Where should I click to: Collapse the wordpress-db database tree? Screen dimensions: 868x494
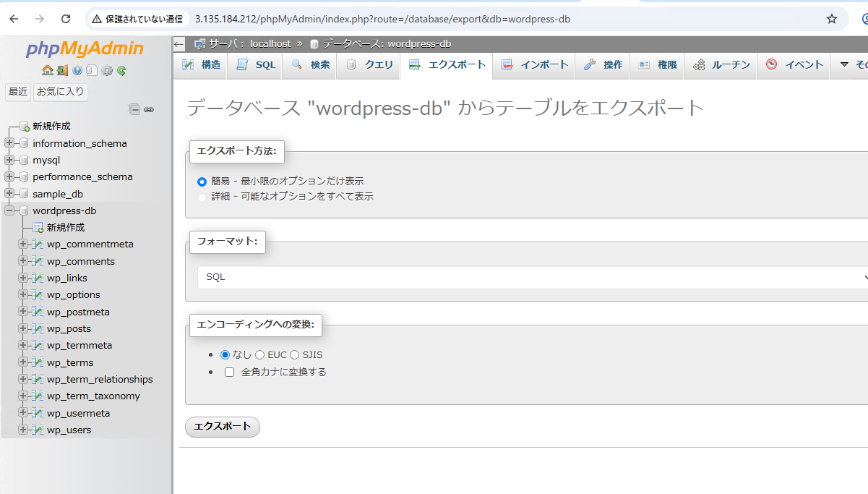(10, 211)
